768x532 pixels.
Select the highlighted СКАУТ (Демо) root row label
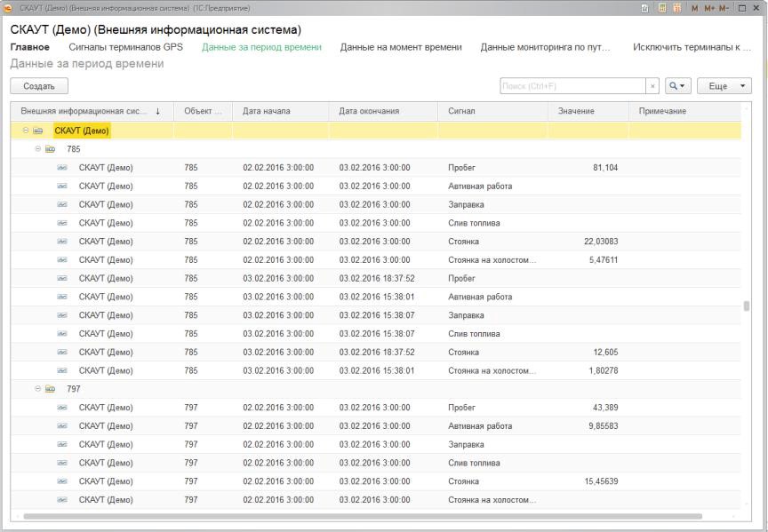(82, 131)
